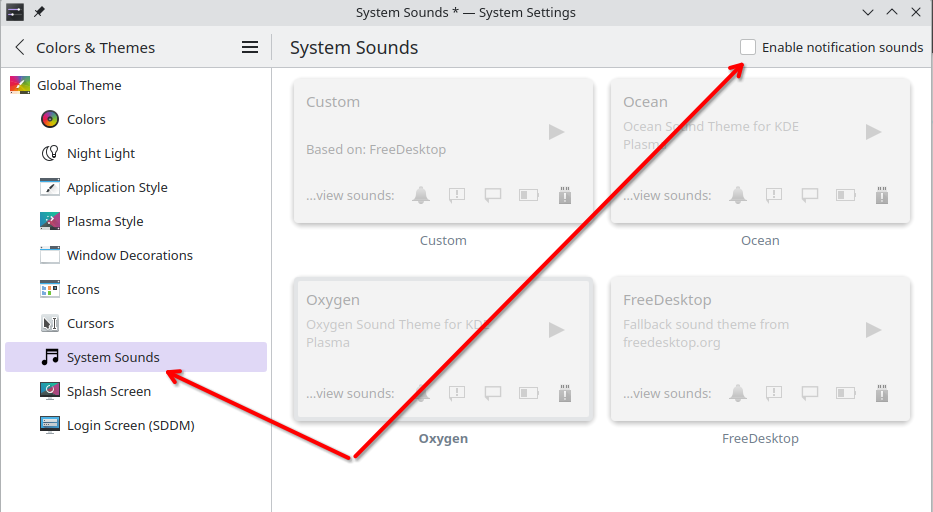933x512 pixels.
Task: Select Cursors in the sidebar
Action: 90,324
